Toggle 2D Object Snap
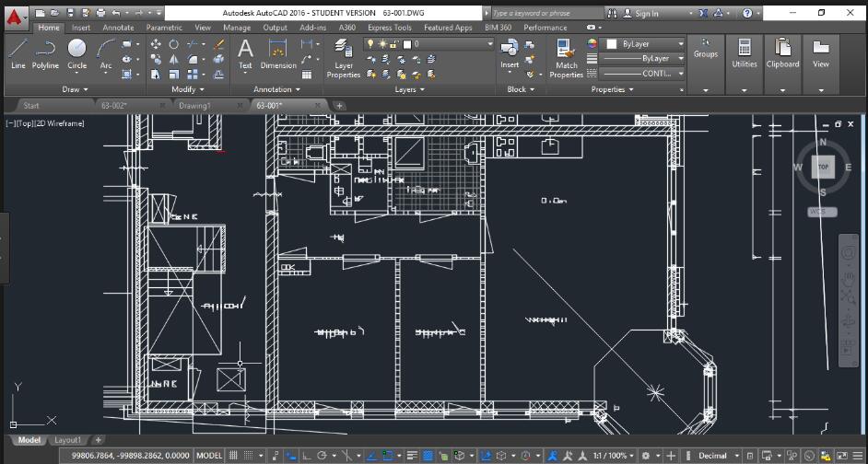Image resolution: width=868 pixels, height=464 pixels. [387, 456]
